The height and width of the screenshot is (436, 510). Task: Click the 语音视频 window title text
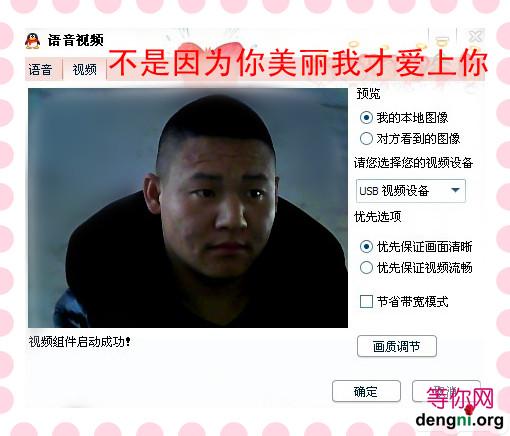point(75,40)
